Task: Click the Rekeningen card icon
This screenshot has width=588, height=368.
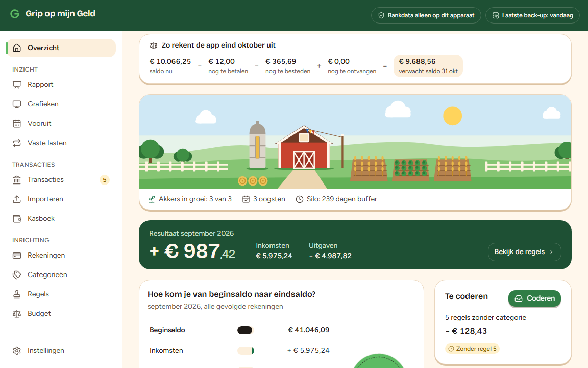Action: point(17,256)
